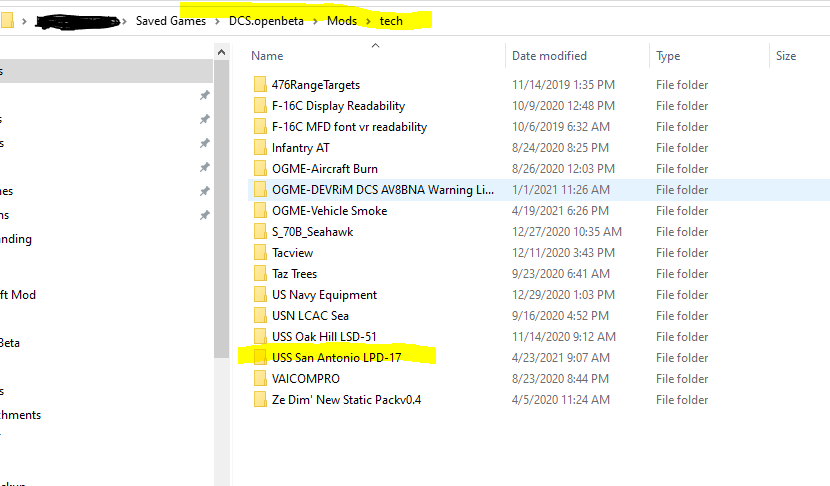Viewport: 830px width, 486px height.
Task: Expand the chevron after Mods in path
Action: point(368,21)
